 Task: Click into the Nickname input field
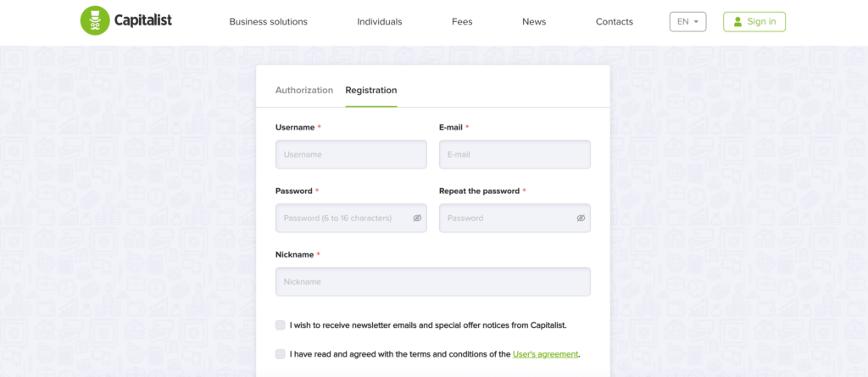433,282
